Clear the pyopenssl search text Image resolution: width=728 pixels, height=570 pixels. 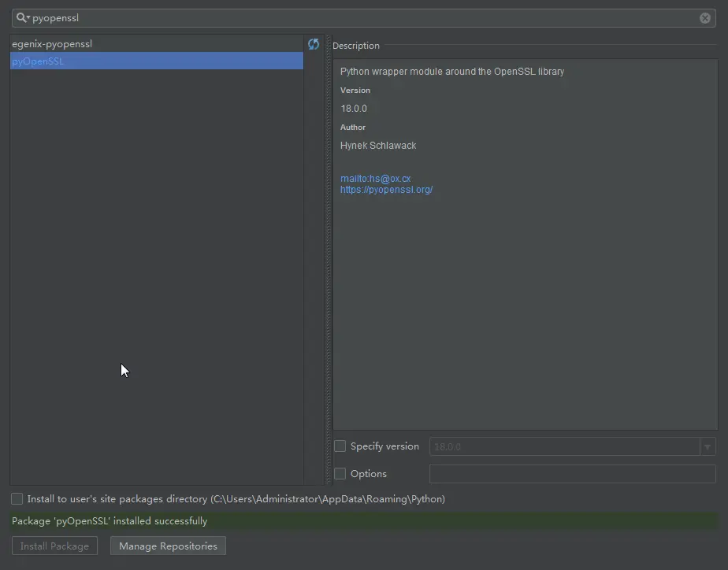(705, 18)
